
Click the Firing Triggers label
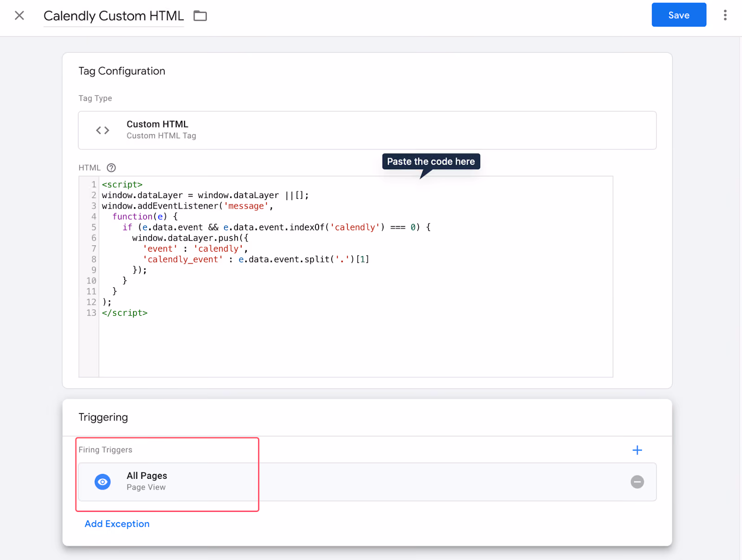pos(105,450)
